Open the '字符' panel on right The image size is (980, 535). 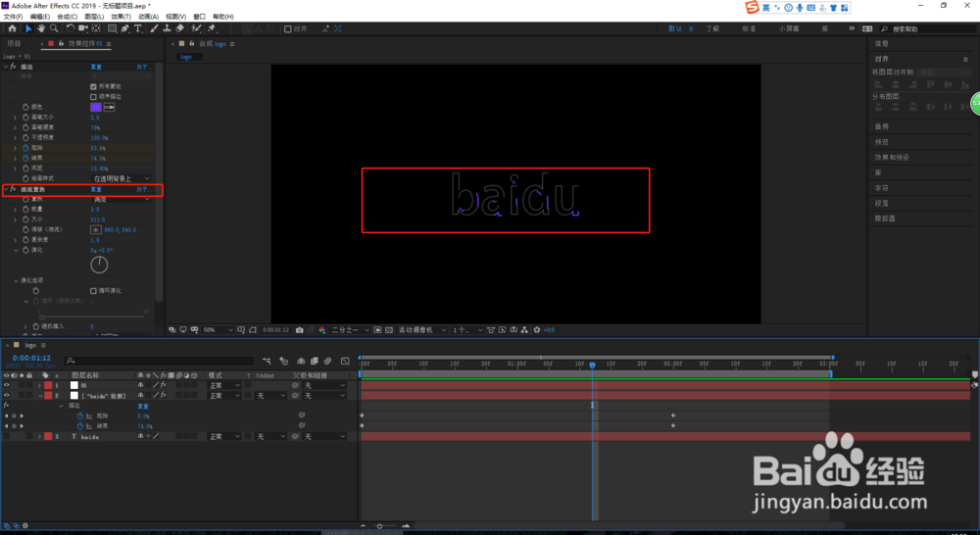(x=881, y=188)
